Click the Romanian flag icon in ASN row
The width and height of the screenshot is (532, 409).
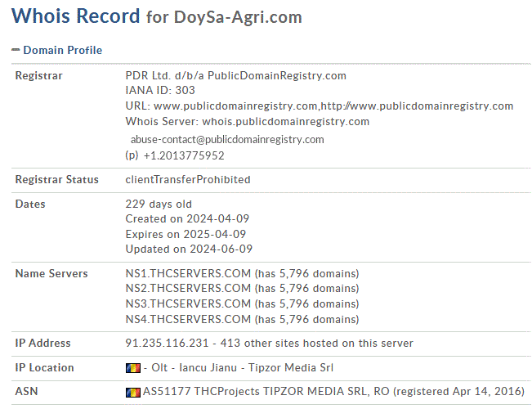pyautogui.click(x=133, y=393)
